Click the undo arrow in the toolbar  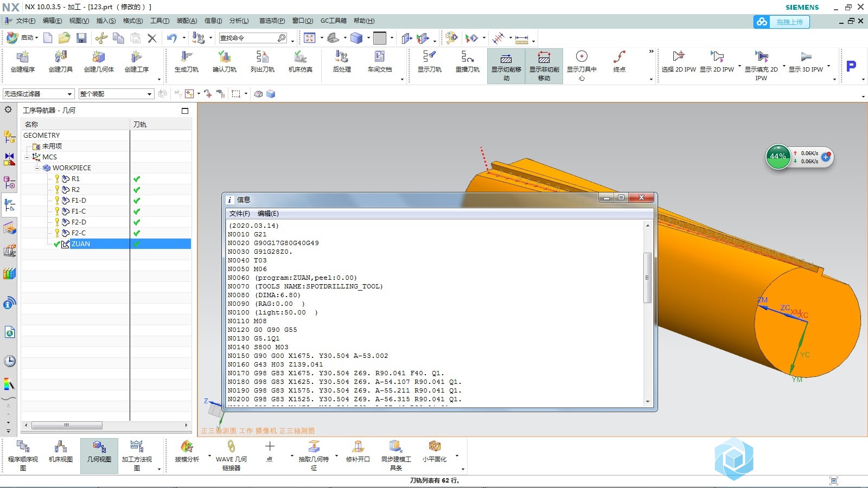point(172,38)
